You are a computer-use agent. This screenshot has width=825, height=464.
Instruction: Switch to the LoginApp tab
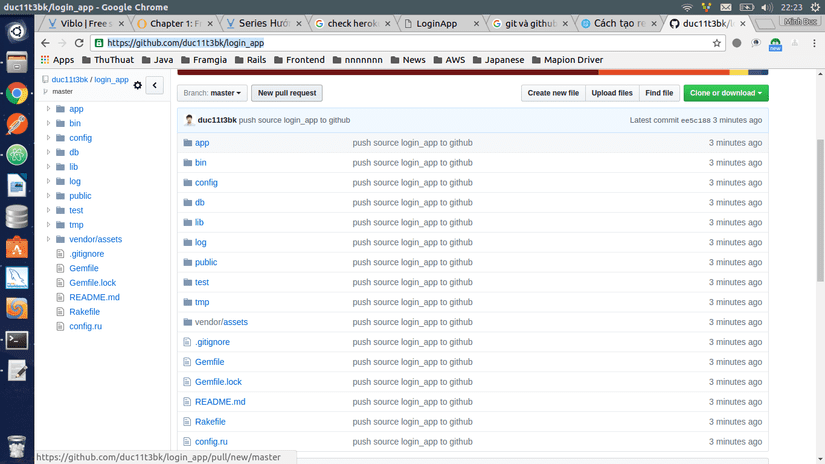tap(440, 24)
